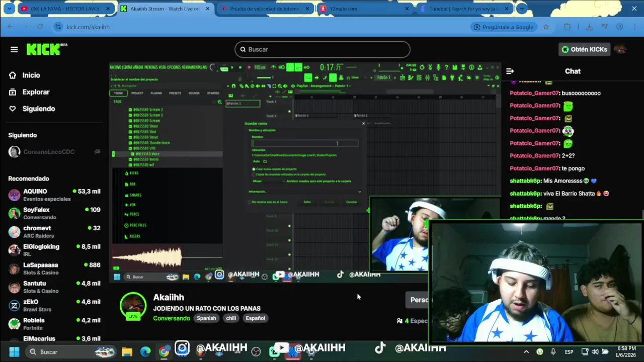This screenshot has height=362, width=644.
Task: Collapse the chat panel with its arrow icon
Action: pyautogui.click(x=510, y=71)
